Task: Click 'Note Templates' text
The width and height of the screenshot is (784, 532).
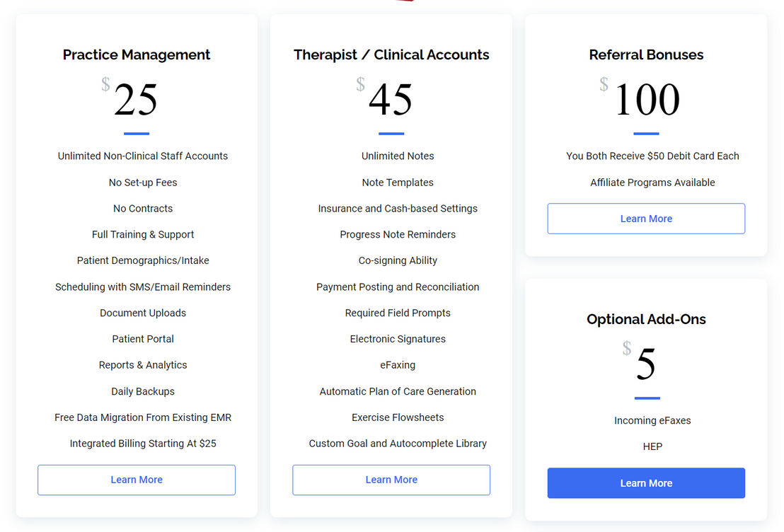Action: click(x=398, y=183)
